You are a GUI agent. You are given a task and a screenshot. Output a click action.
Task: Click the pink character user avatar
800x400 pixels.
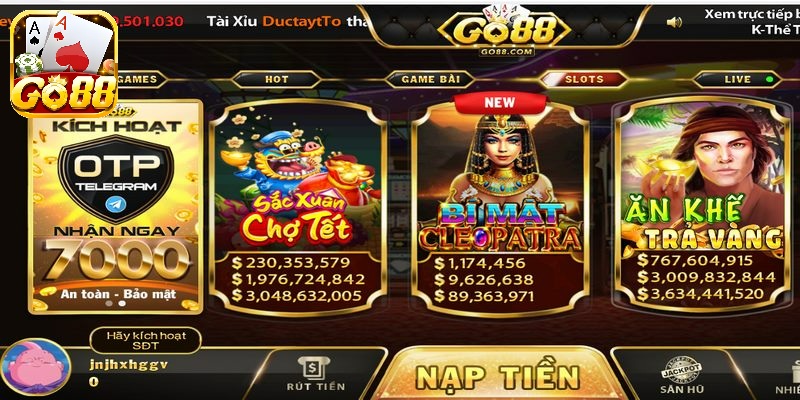(x=36, y=367)
